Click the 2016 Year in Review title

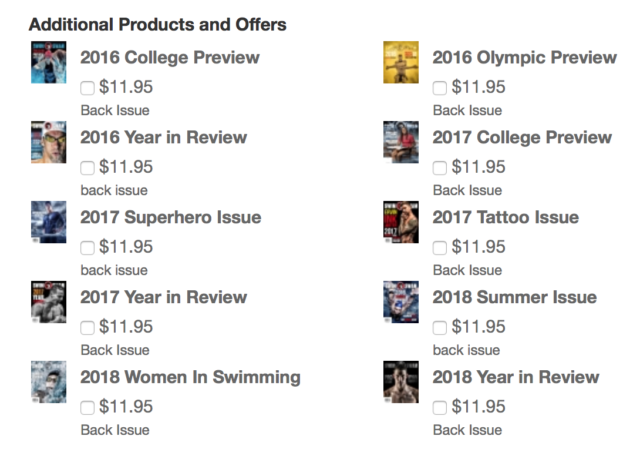tap(163, 137)
